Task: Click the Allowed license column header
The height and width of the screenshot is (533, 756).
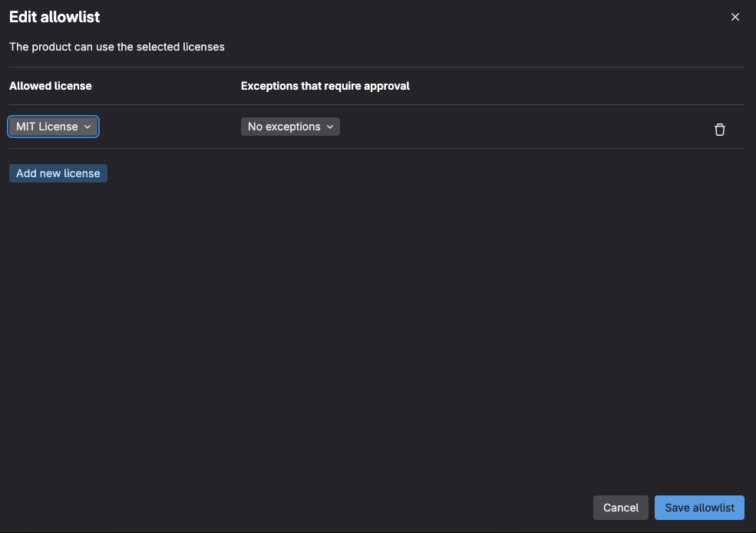Action: point(51,86)
